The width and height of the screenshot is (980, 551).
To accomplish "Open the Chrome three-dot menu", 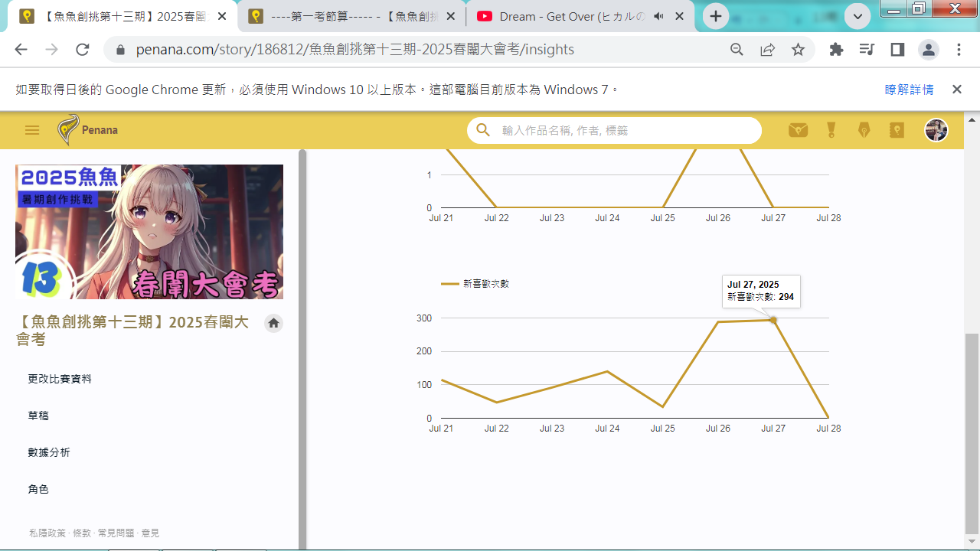I will [x=959, y=50].
